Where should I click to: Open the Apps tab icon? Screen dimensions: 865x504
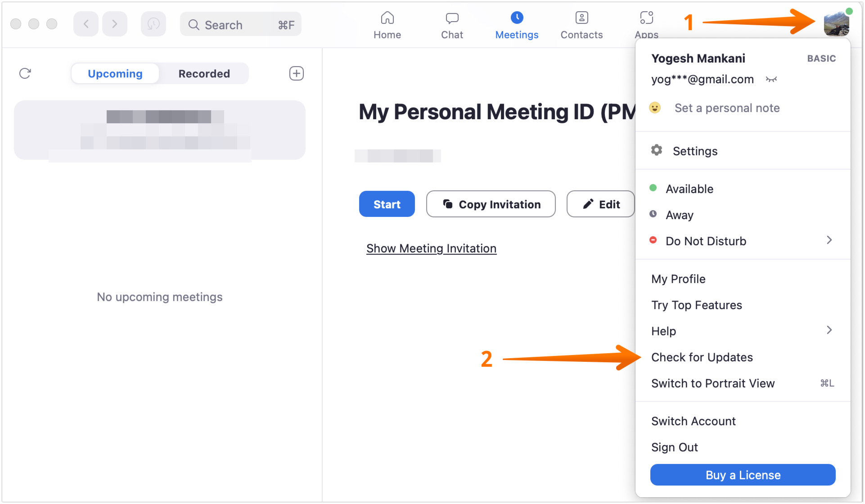646,18
